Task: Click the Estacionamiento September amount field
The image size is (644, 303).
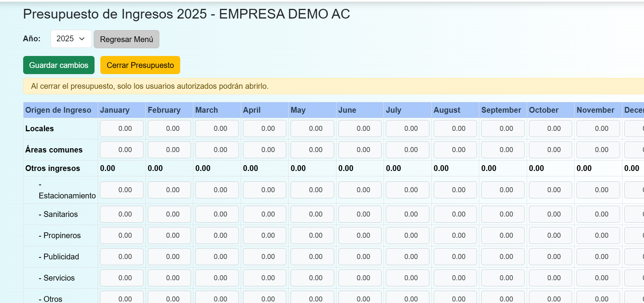Action: pos(503,190)
